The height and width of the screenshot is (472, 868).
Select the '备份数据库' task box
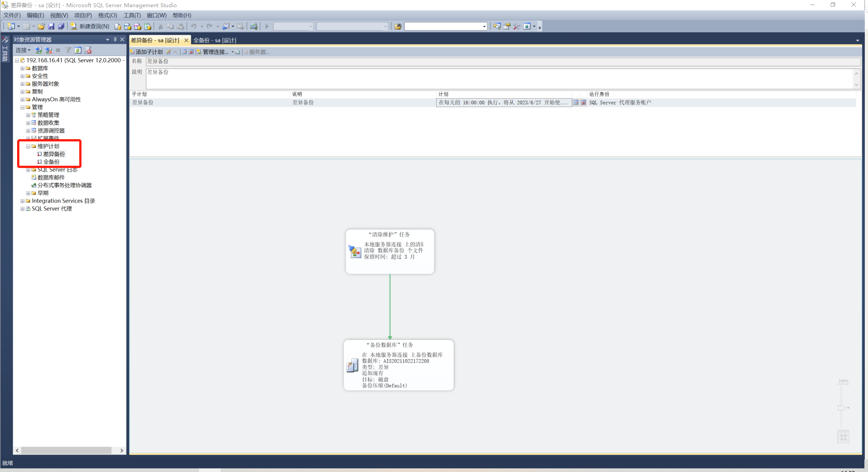398,365
